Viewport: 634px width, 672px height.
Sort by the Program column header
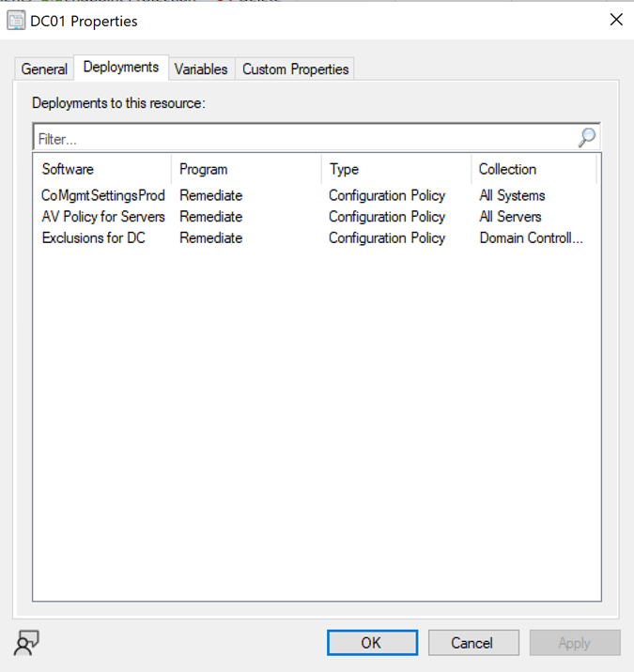[246, 169]
